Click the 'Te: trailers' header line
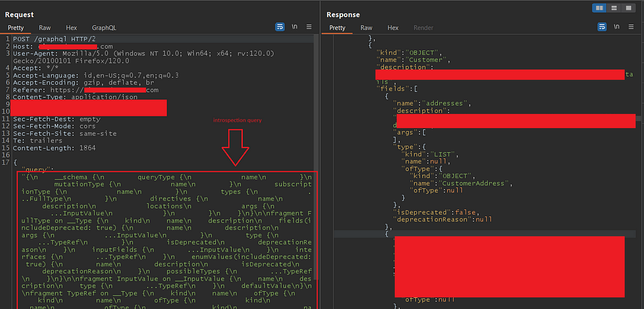This screenshot has width=644, height=309. click(x=37, y=141)
